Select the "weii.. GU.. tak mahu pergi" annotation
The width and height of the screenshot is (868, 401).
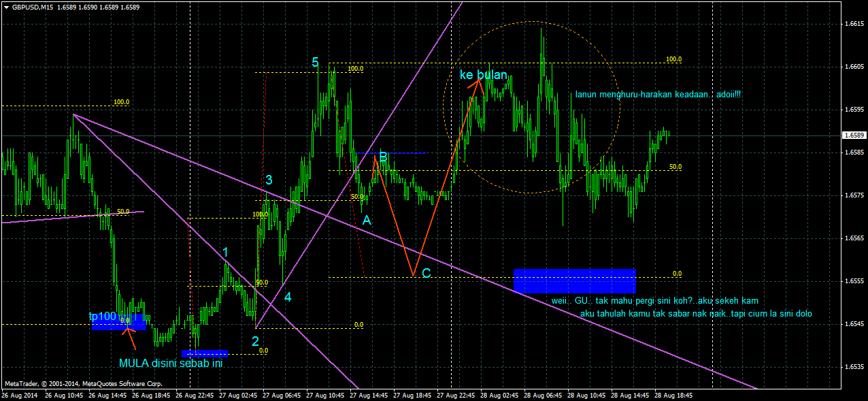point(654,300)
